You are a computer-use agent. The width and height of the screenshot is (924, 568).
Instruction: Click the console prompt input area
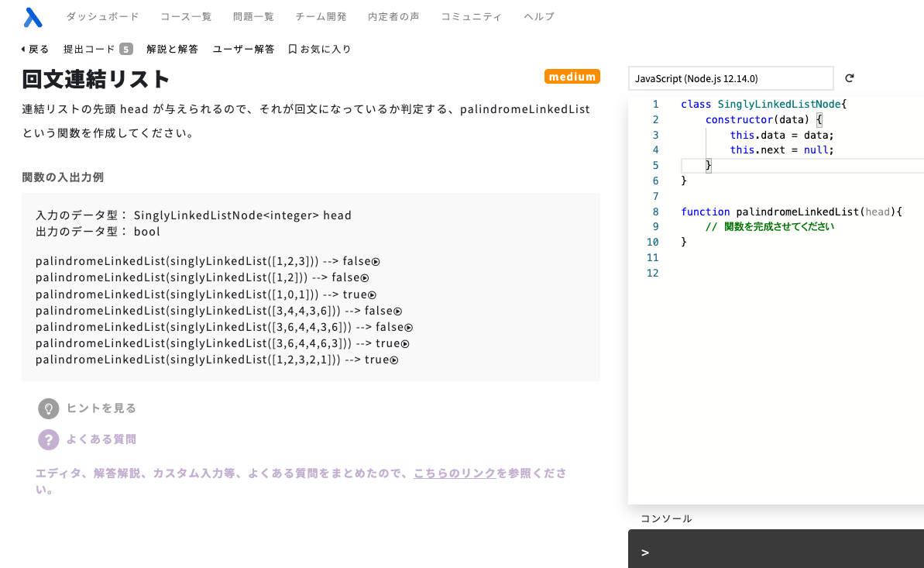coord(776,552)
